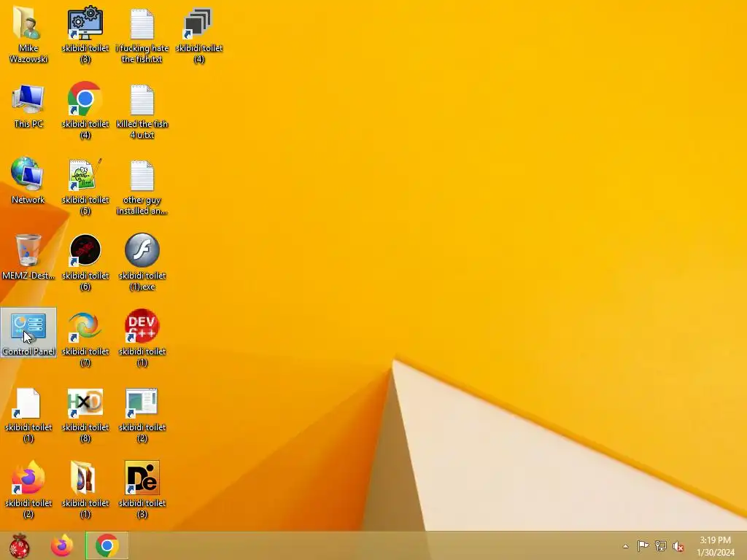Screen dimensions: 747x560
Task: Show hidden system tray icons
Action: coord(625,546)
